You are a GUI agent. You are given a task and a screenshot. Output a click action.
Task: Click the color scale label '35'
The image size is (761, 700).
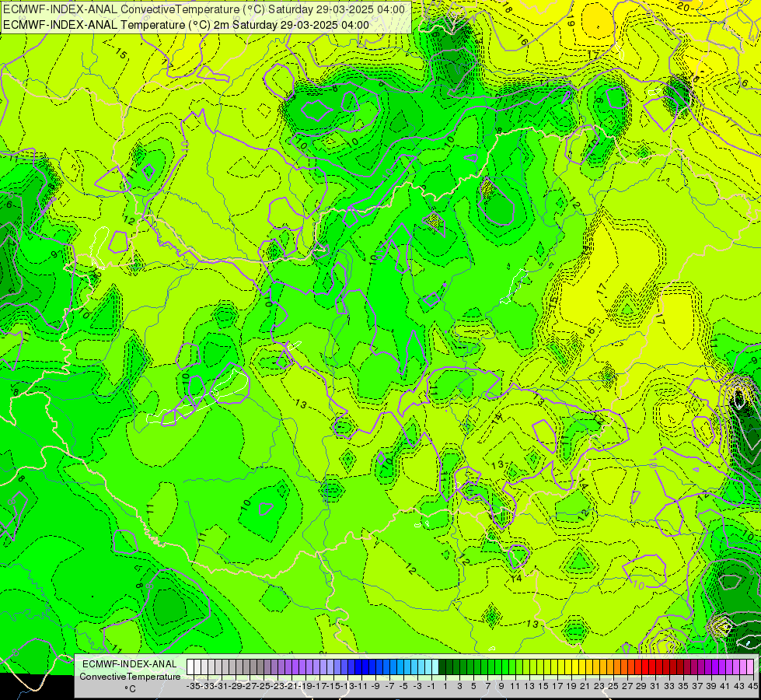coord(683,686)
